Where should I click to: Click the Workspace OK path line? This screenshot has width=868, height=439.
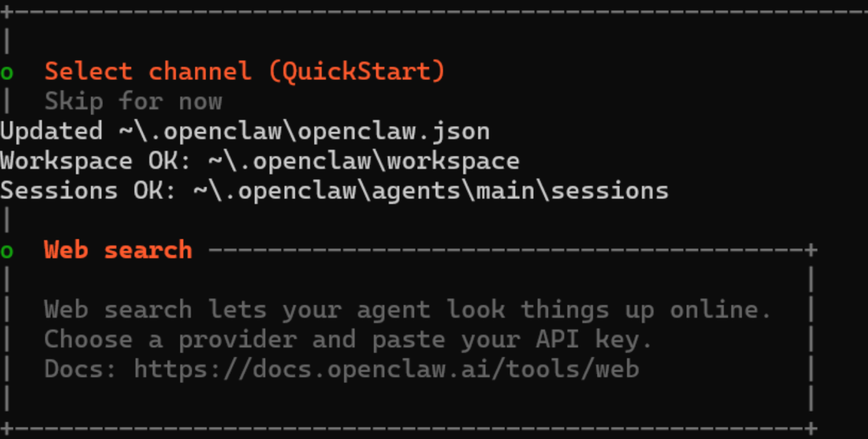point(260,161)
